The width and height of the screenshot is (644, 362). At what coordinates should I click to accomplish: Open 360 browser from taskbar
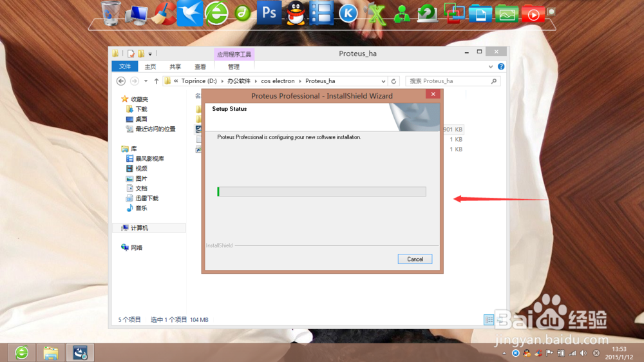point(22,352)
